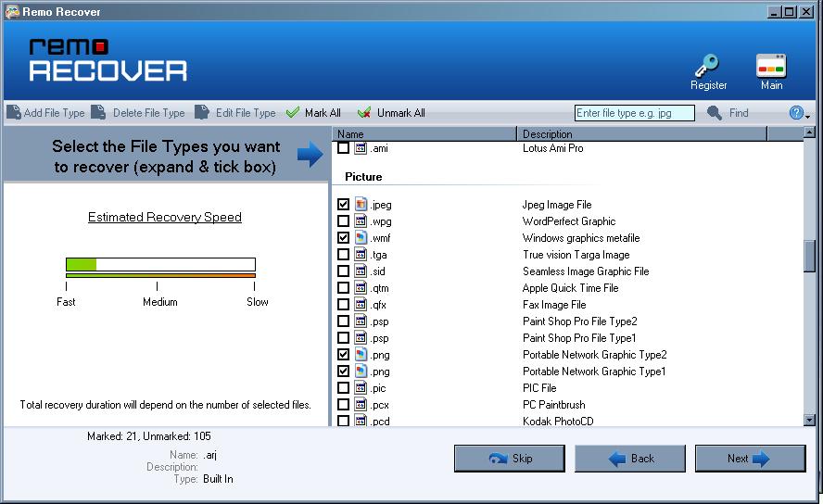Click the Add File Type label
The image size is (823, 504).
pyautogui.click(x=54, y=113)
